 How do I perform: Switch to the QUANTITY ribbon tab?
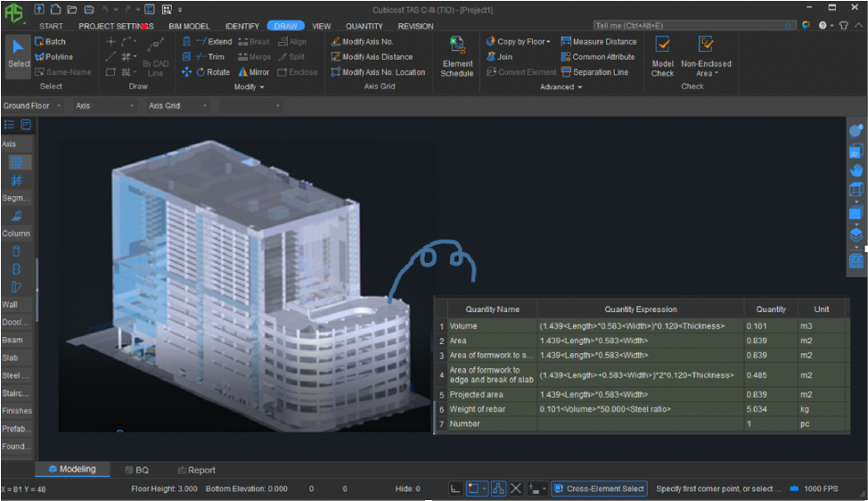point(364,26)
